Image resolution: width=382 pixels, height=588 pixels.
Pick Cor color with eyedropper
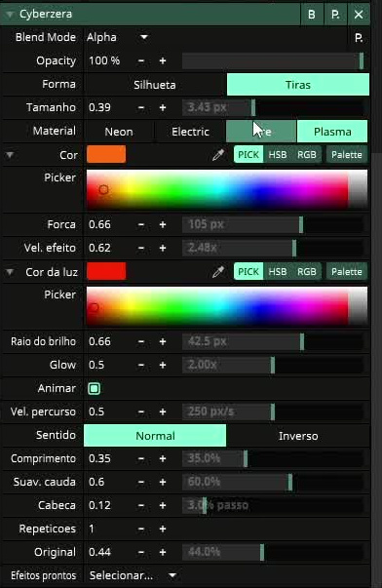click(218, 154)
